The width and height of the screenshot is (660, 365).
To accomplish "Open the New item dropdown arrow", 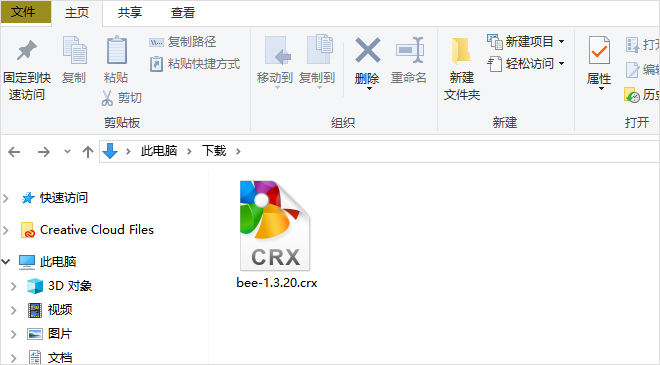I will (x=561, y=41).
